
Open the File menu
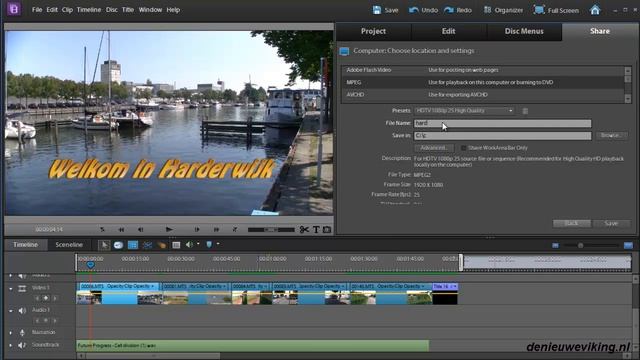[37, 10]
